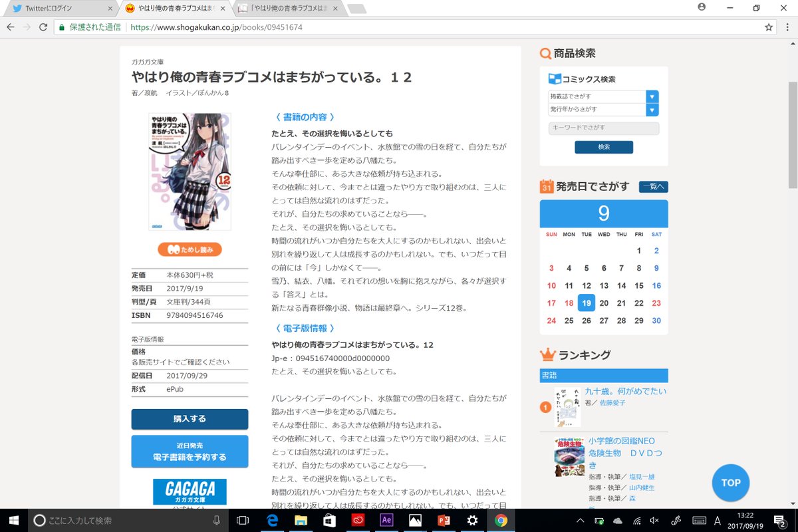
Task: Open a new tab button
Action: point(356,9)
